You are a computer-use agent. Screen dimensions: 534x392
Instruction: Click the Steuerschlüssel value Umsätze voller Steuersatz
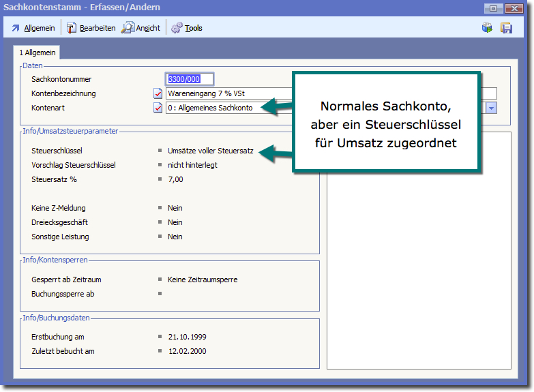tap(210, 151)
